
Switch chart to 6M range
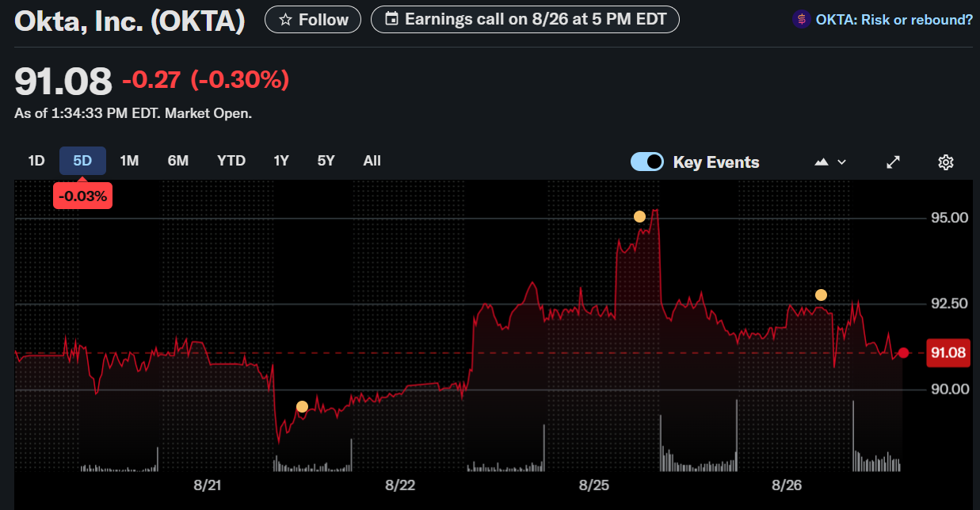click(x=178, y=161)
